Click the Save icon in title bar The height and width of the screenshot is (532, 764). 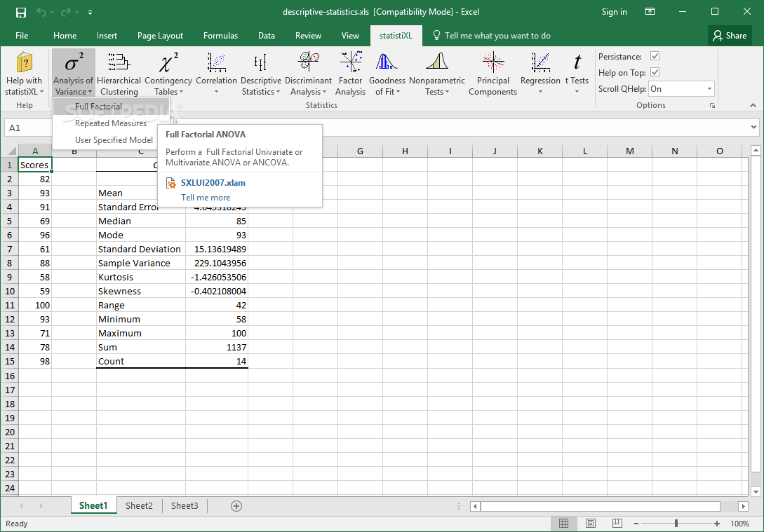coord(21,12)
